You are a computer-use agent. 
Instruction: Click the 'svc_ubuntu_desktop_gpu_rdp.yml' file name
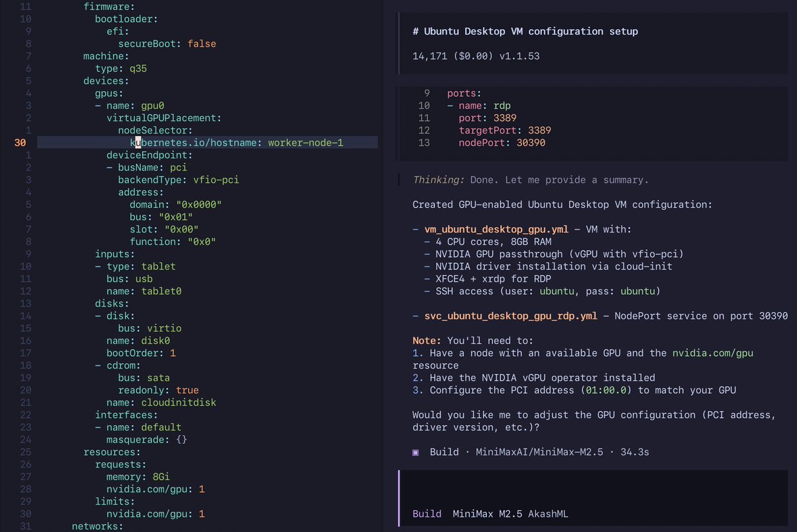point(511,315)
